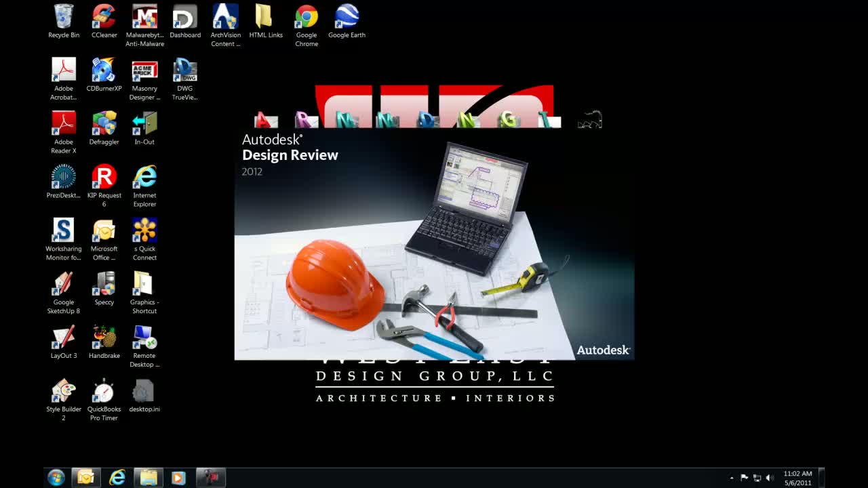Select the ArchVision Content shortcut
This screenshot has height=488, width=868.
pyautogui.click(x=225, y=26)
